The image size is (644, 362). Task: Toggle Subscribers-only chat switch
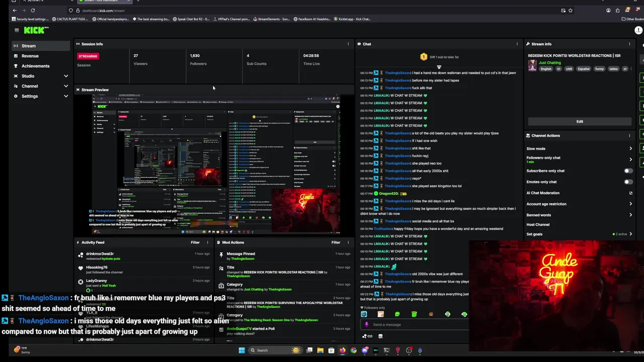pyautogui.click(x=628, y=170)
